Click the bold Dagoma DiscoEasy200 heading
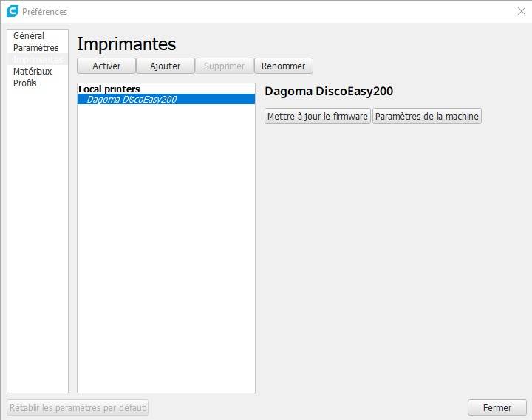 click(x=329, y=92)
